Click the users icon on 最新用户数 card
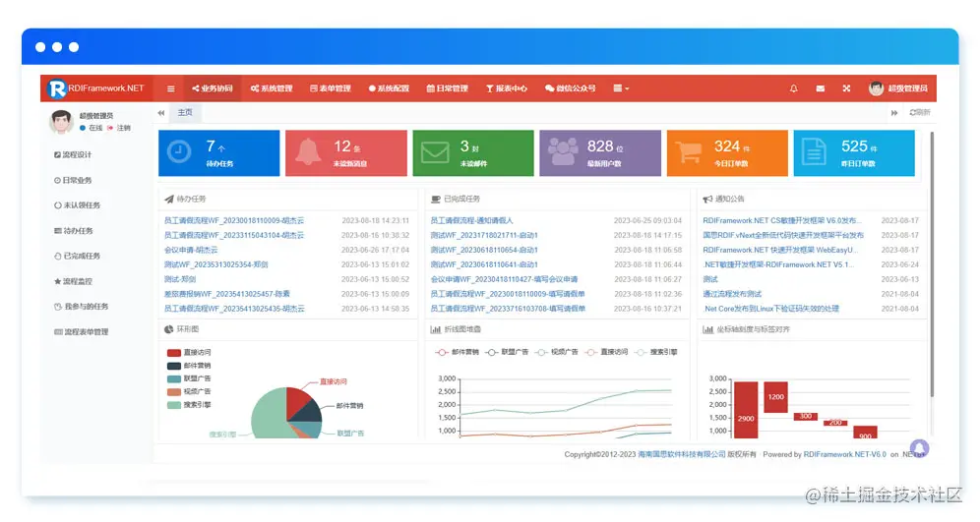The width and height of the screenshot is (980, 522). [x=563, y=151]
